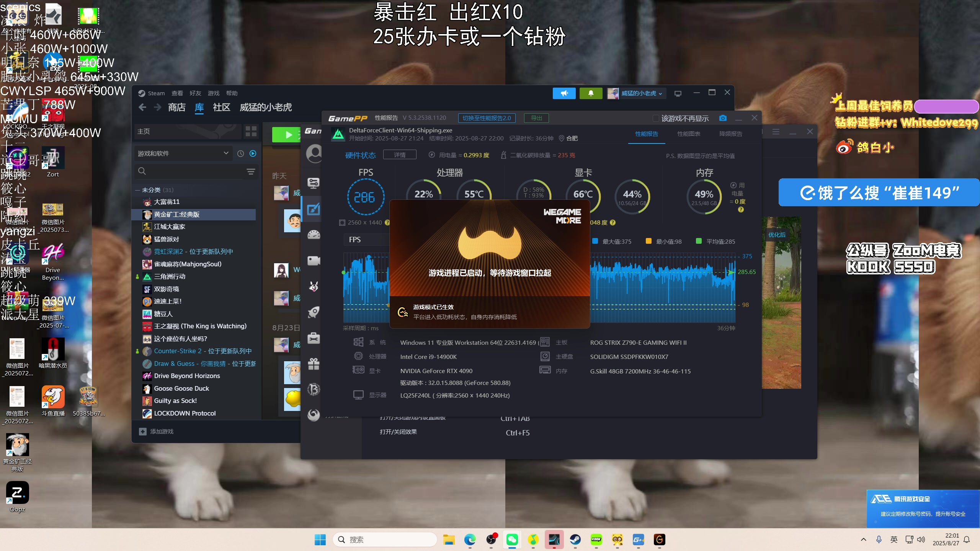Click the memory power help question icon

(741, 210)
